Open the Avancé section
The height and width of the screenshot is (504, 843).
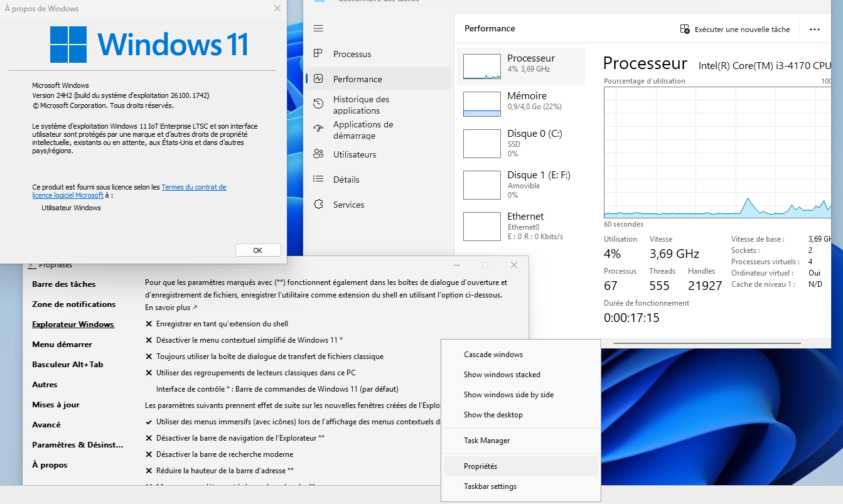pyautogui.click(x=46, y=425)
